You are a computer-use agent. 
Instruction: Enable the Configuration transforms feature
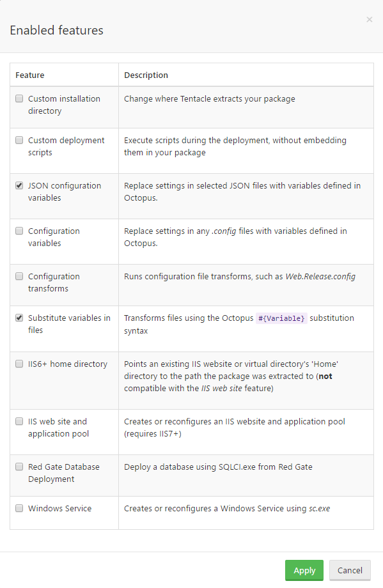(19, 276)
